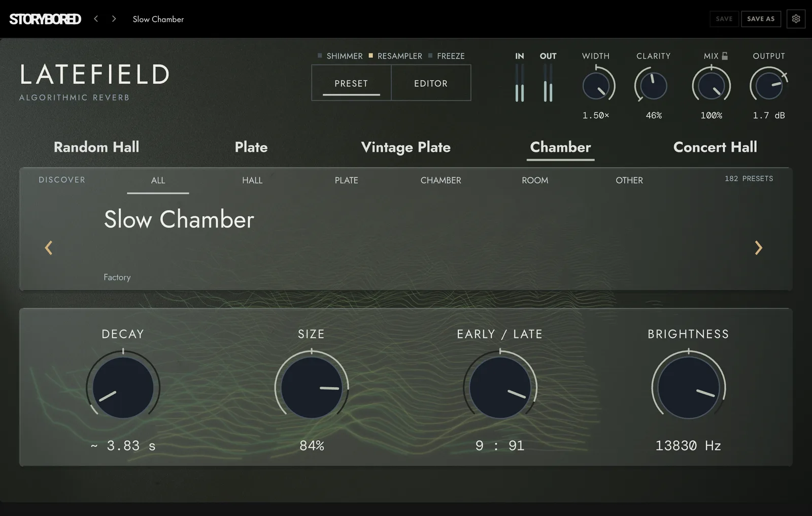
Task: Click the IN level meter
Action: (520, 83)
